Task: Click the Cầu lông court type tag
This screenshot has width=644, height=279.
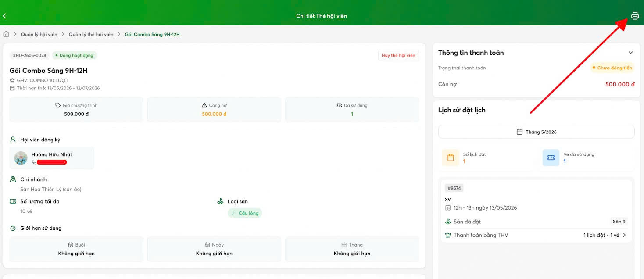Action: click(x=245, y=213)
